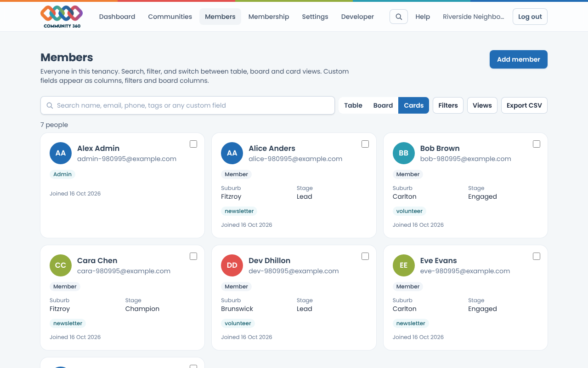This screenshot has width=588, height=368.
Task: Export members with Export CSV
Action: click(524, 105)
